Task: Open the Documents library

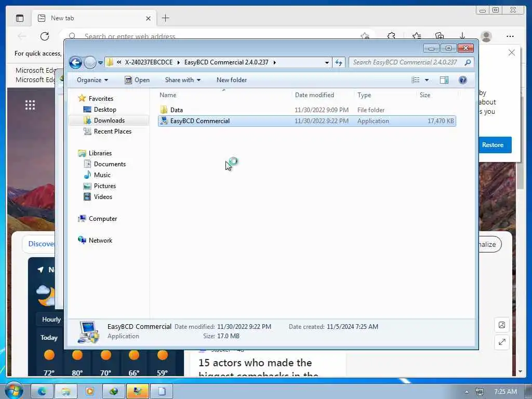Action: (110, 164)
